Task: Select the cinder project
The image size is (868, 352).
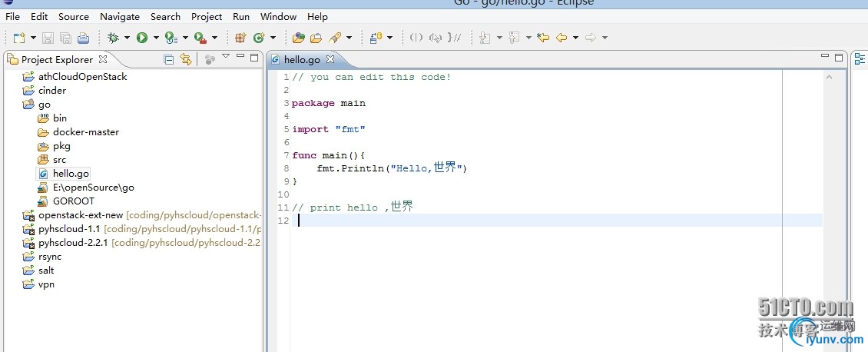Action: click(x=52, y=90)
